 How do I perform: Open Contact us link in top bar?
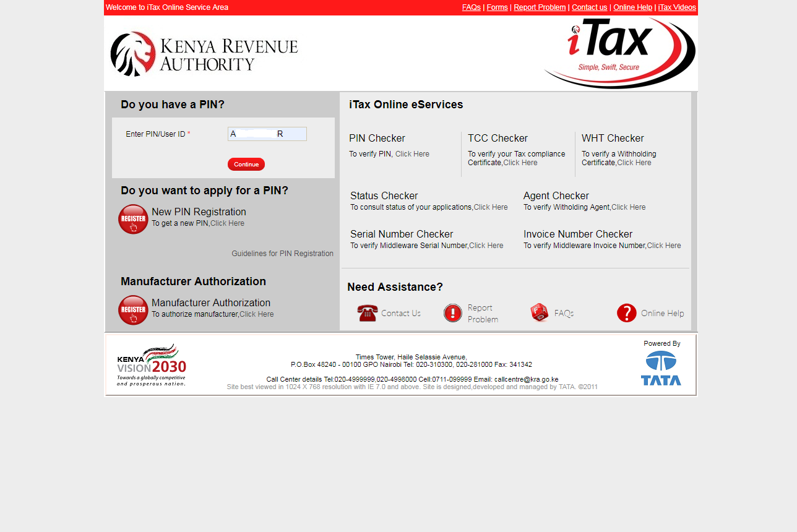click(x=589, y=7)
